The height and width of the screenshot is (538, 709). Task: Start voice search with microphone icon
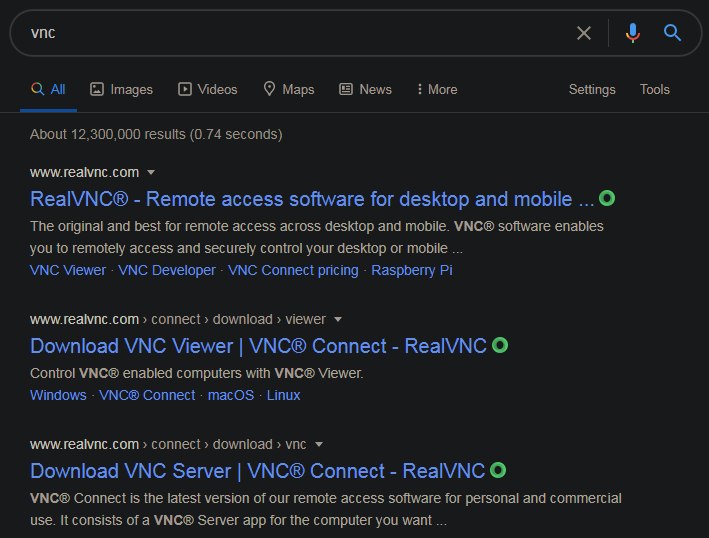pos(632,33)
